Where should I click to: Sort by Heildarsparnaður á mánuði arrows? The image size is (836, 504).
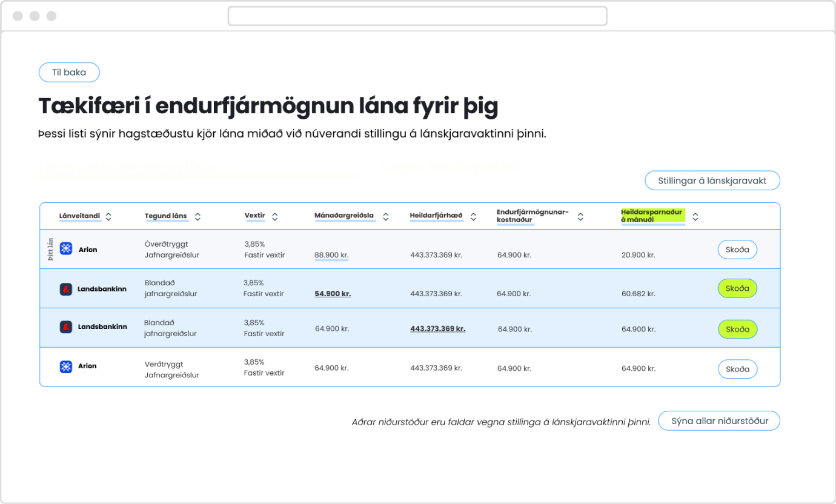(x=695, y=216)
